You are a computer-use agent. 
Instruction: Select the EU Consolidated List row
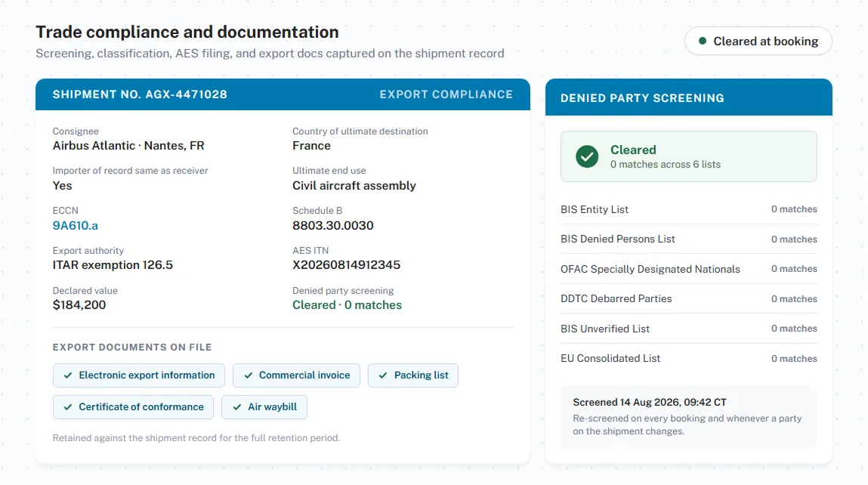(x=689, y=359)
